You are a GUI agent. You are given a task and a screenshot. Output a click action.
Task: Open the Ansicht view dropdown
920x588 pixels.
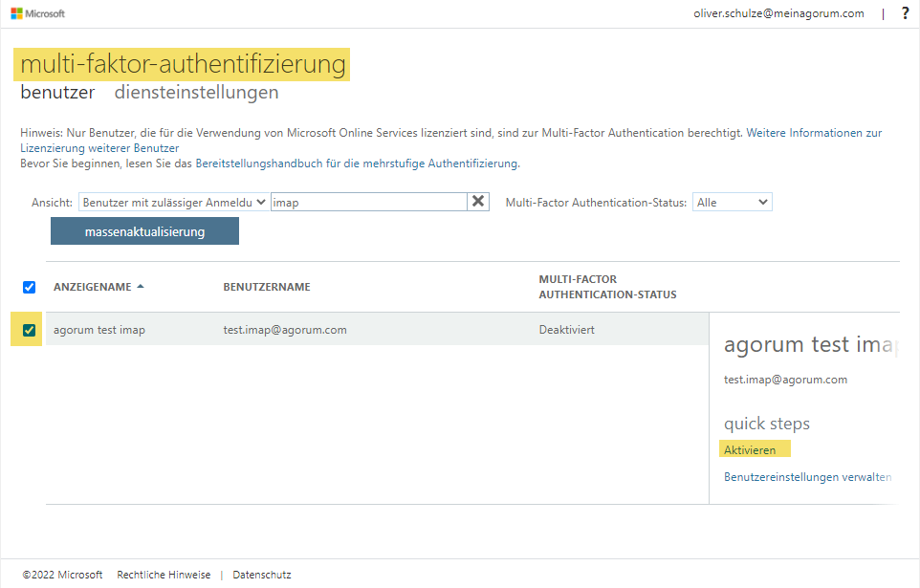click(x=174, y=203)
